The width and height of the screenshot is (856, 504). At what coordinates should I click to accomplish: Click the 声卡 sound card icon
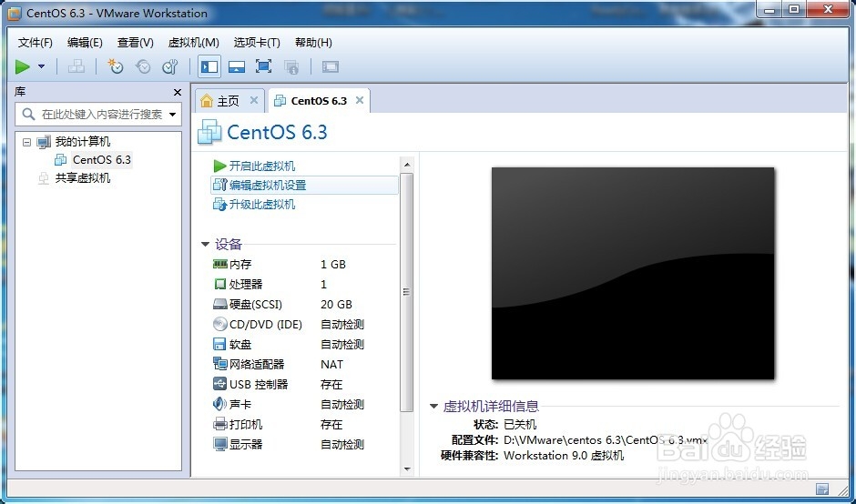click(219, 404)
